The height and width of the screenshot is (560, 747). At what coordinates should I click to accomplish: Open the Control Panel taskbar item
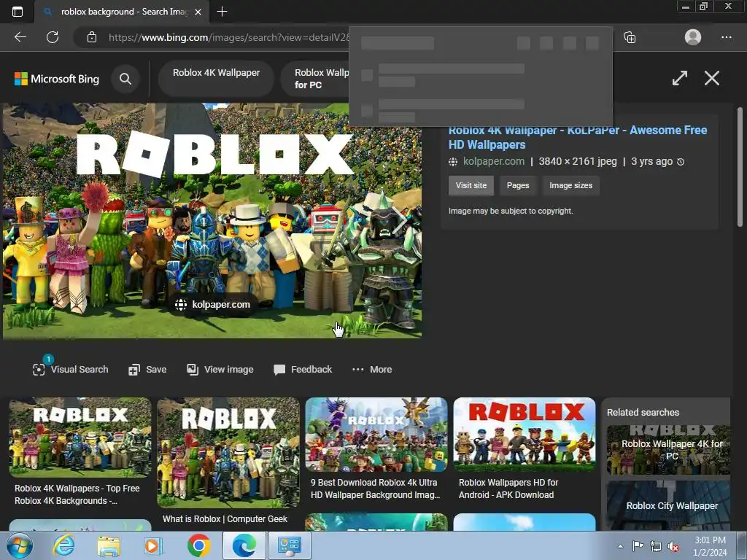(x=289, y=545)
